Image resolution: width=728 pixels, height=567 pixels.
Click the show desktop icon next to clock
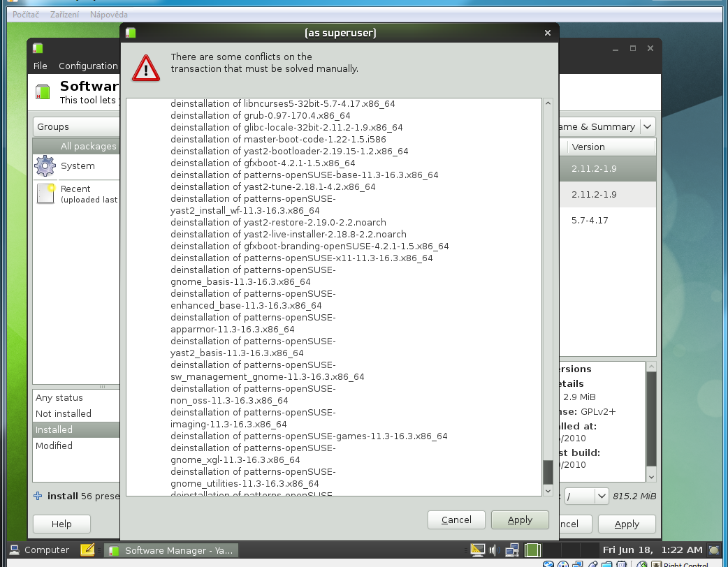(714, 550)
